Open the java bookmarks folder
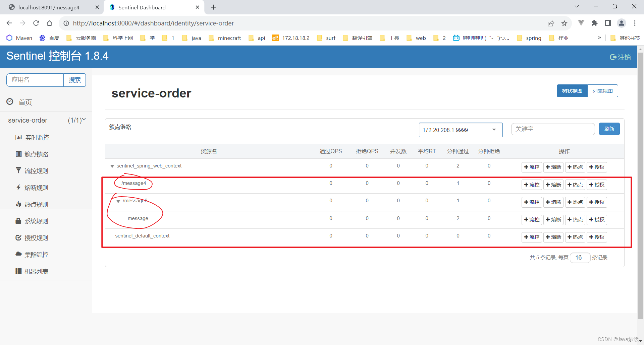 click(192, 38)
